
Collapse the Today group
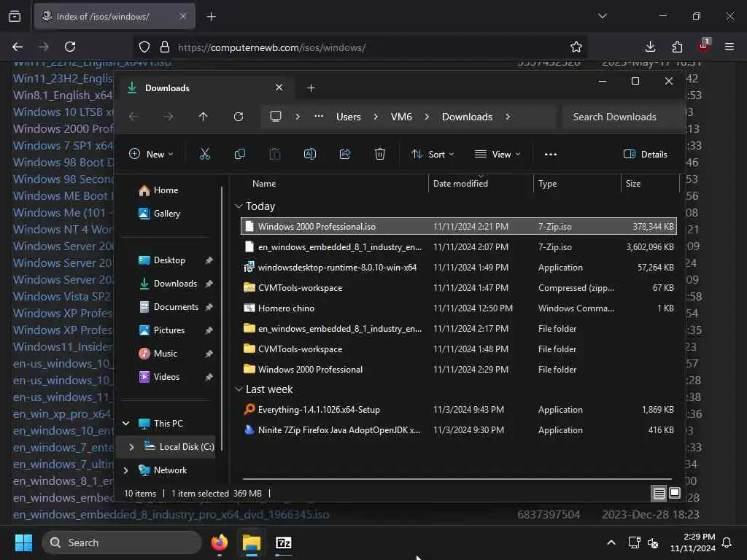point(239,206)
